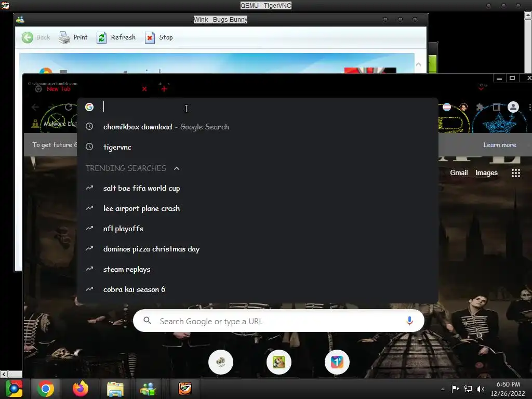Minimize the Chrome window

coord(499,78)
